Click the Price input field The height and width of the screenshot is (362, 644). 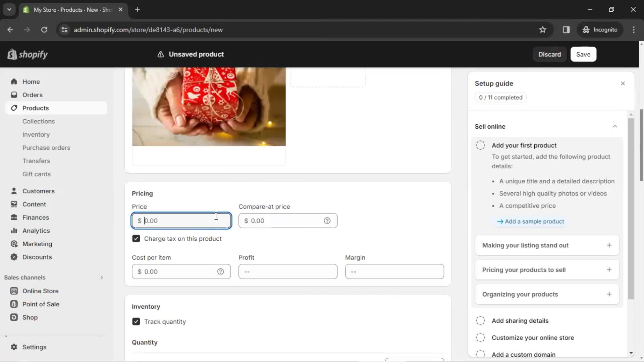pos(182,221)
